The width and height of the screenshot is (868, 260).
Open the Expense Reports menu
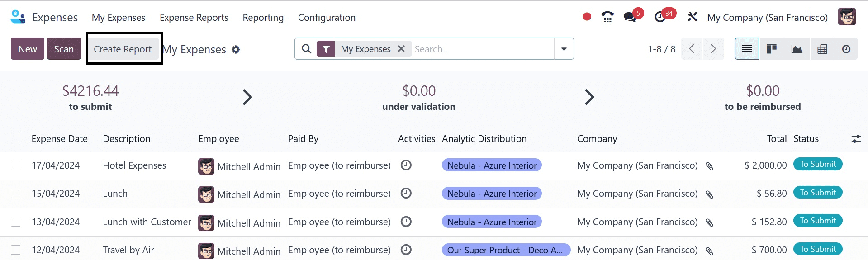coord(194,18)
